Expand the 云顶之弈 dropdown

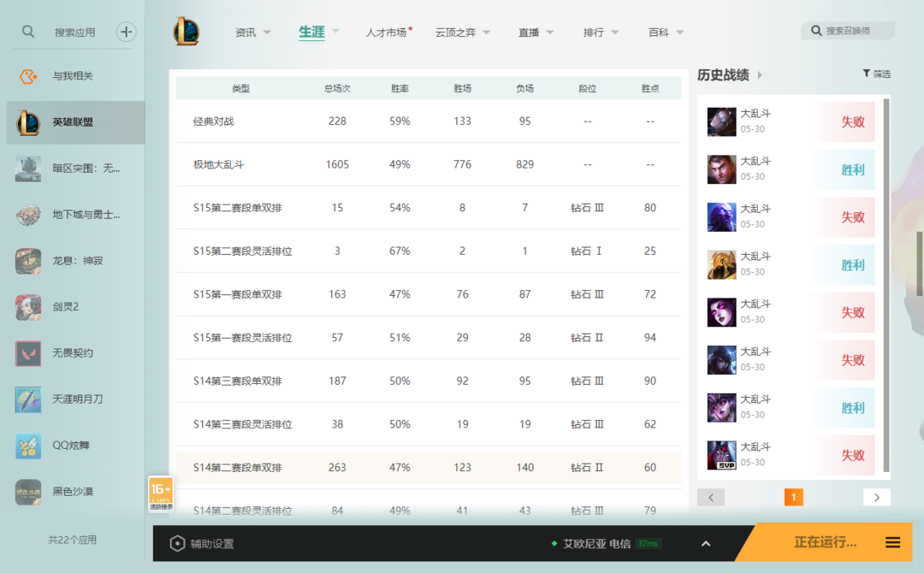487,32
